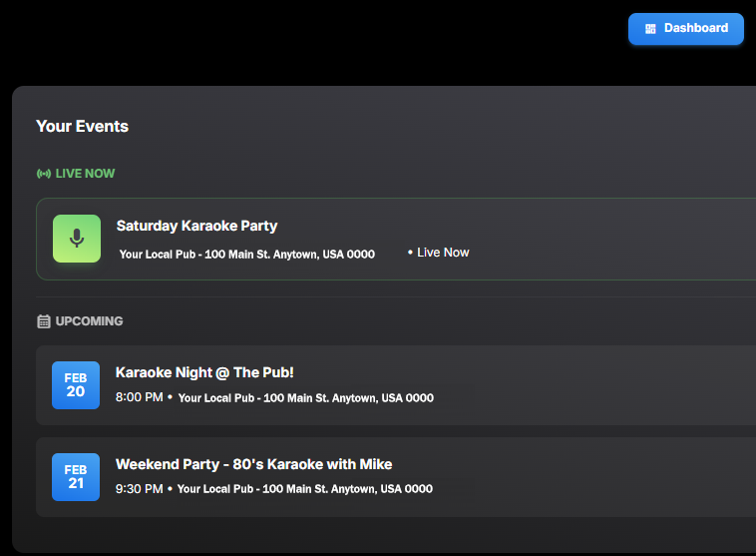
Task: Open Saturday Karaoke Party event
Action: click(196, 226)
